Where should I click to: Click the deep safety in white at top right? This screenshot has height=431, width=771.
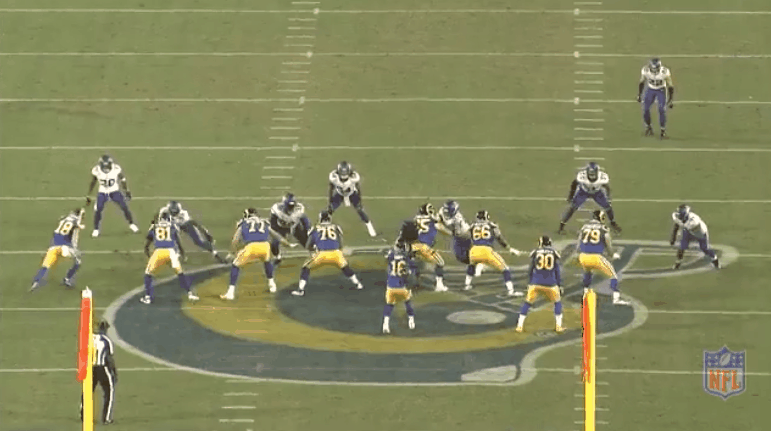[656, 97]
